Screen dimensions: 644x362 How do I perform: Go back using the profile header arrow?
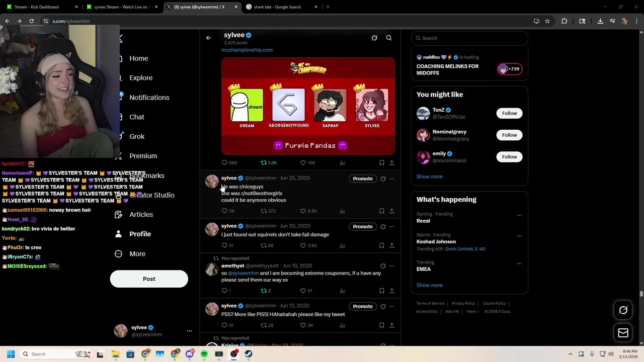pyautogui.click(x=208, y=38)
